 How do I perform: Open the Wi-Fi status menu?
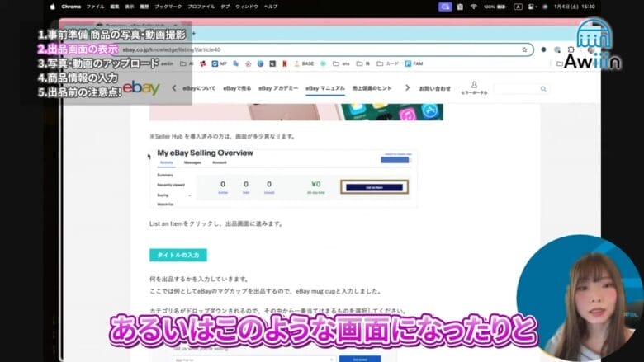(x=474, y=7)
